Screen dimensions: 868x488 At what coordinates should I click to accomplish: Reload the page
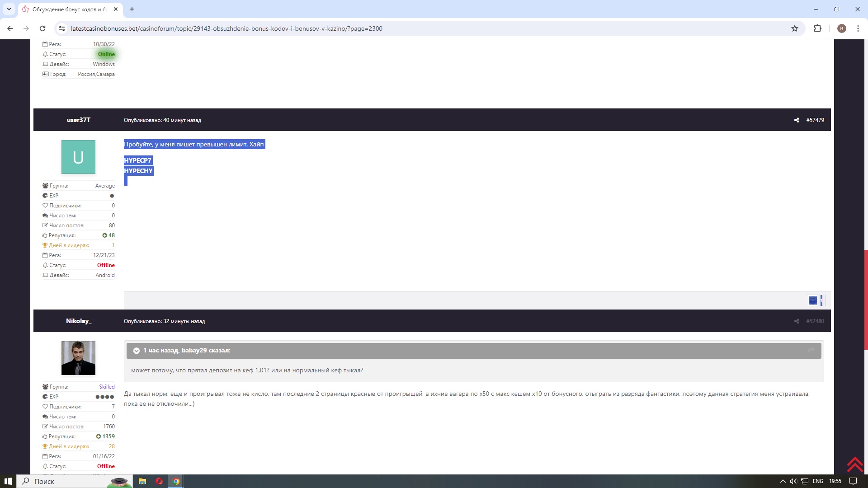pyautogui.click(x=42, y=28)
